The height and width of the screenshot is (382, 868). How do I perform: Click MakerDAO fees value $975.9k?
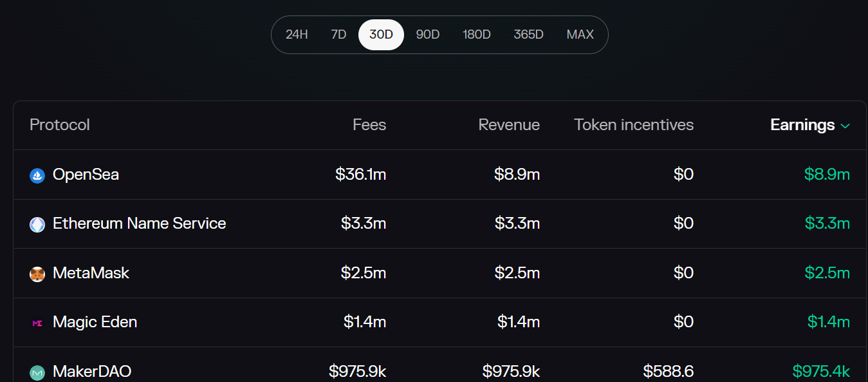(357, 372)
